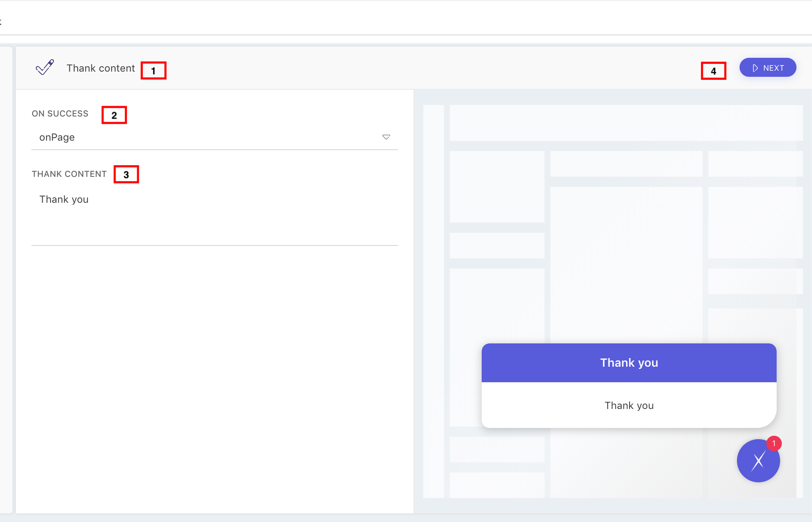
Task: Click the red annotation box numbered 1
Action: pos(154,70)
